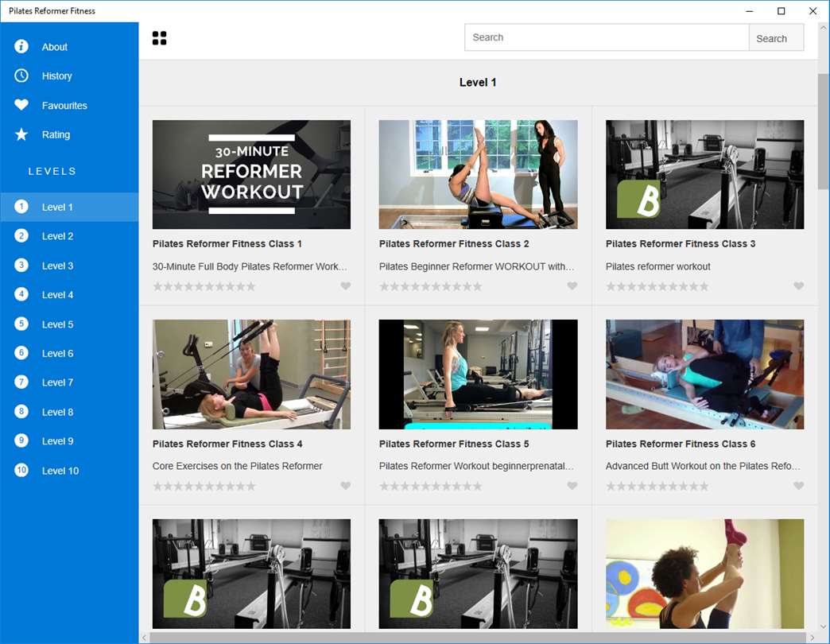830x644 pixels.
Task: Open the About menu item
Action: 69,47
